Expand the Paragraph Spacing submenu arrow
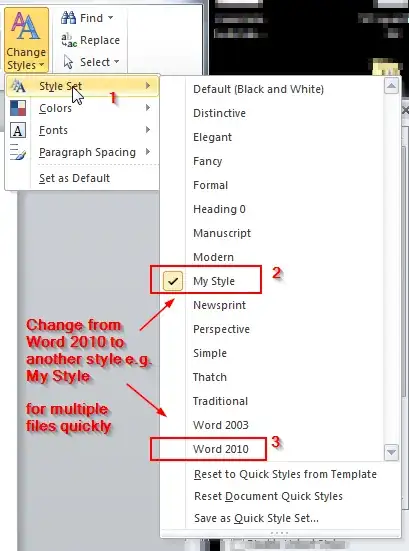 tap(148, 152)
